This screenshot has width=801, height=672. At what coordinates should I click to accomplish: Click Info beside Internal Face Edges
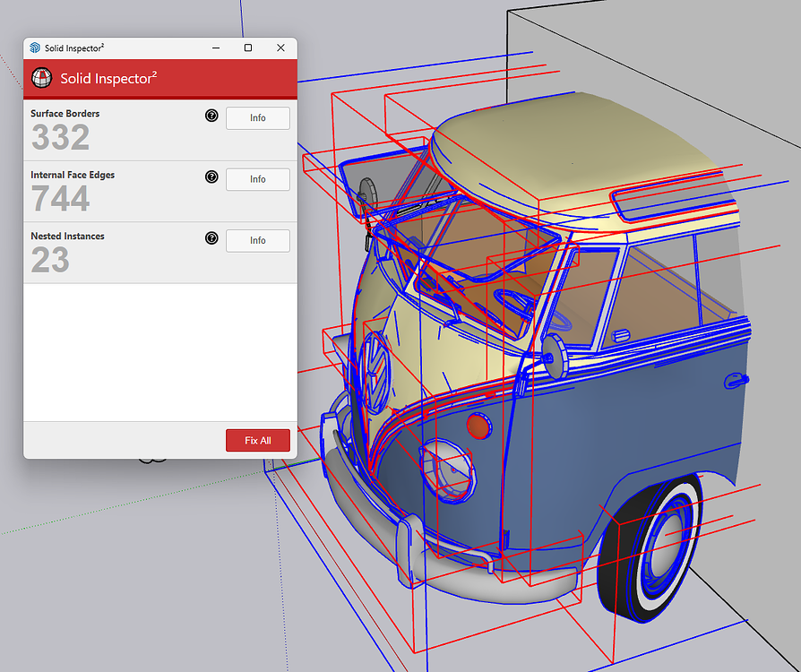click(x=257, y=179)
